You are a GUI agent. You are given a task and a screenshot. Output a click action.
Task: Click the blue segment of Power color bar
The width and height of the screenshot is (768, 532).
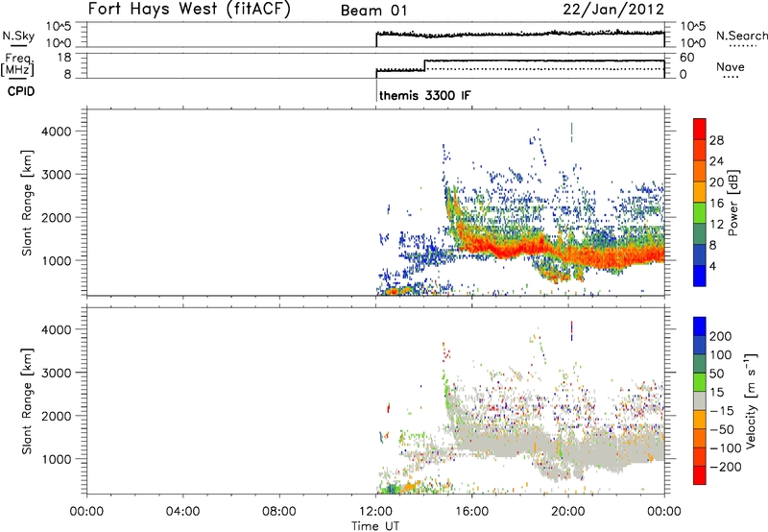(x=700, y=276)
